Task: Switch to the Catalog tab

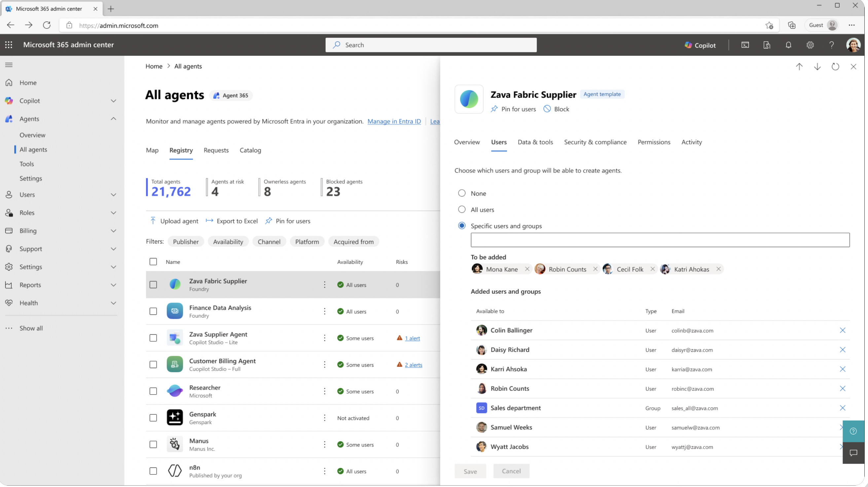Action: click(250, 150)
